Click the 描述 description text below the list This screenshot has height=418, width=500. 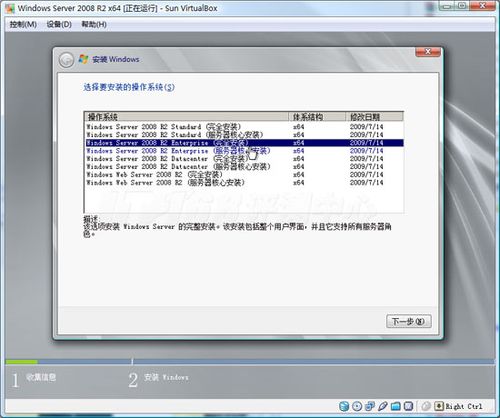pos(237,227)
